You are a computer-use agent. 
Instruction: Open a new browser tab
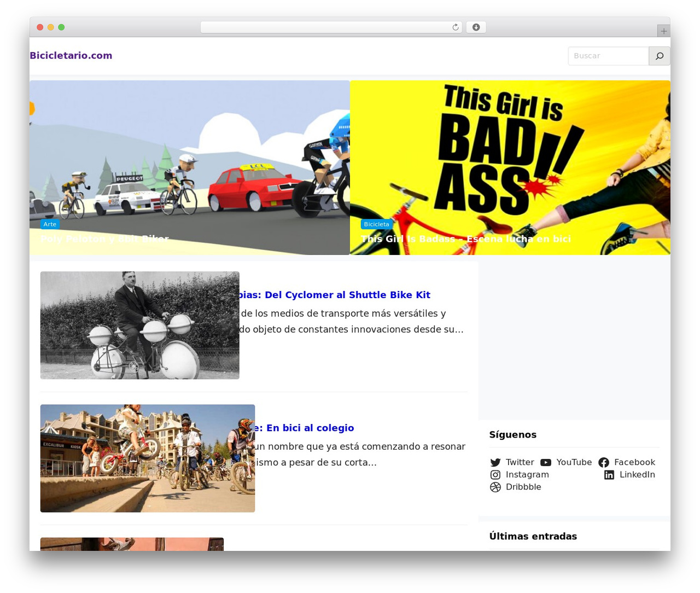[x=664, y=31]
